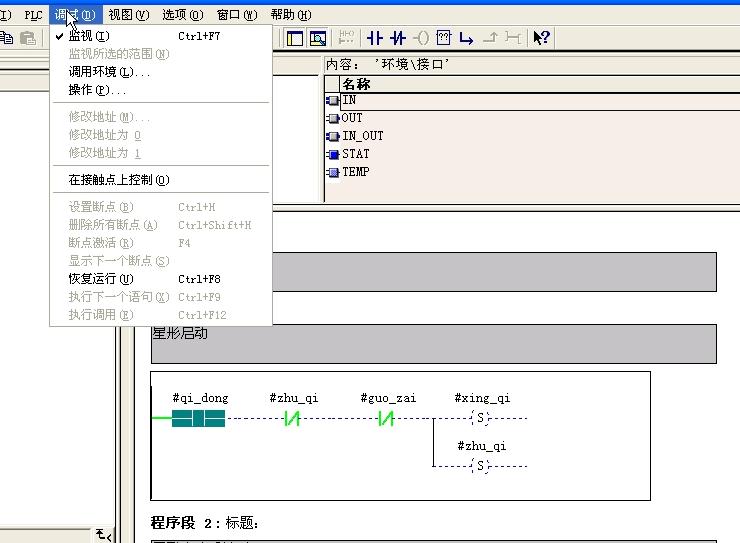The height and width of the screenshot is (543, 740).
Task: Select the TEMP interface item
Action: 355,172
